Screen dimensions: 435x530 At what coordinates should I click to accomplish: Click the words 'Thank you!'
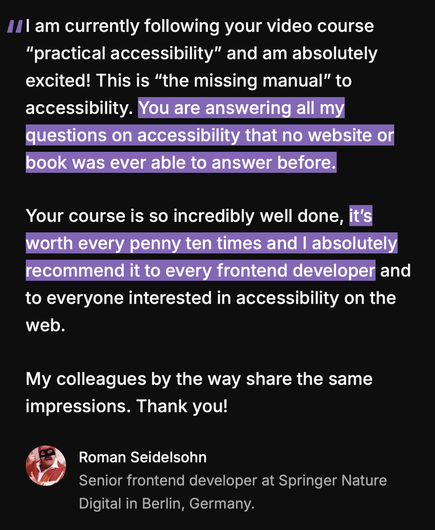tap(182, 406)
